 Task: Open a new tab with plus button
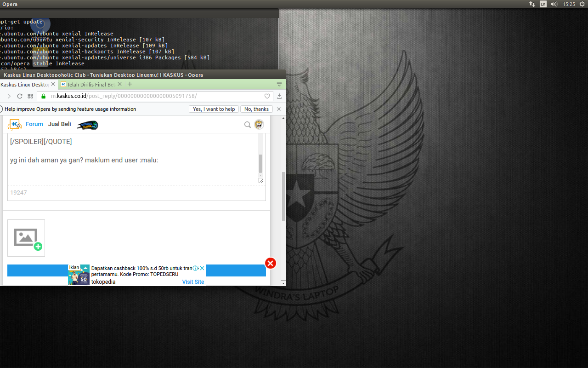[x=130, y=84]
